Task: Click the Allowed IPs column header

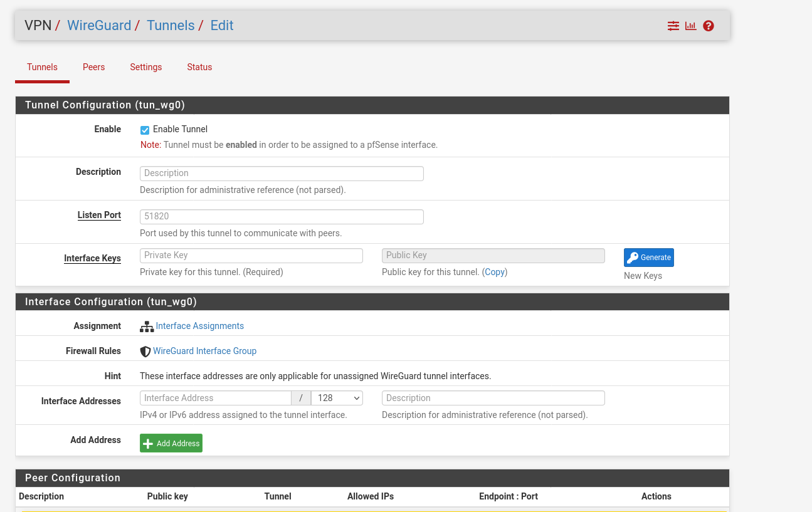Action: [371, 496]
